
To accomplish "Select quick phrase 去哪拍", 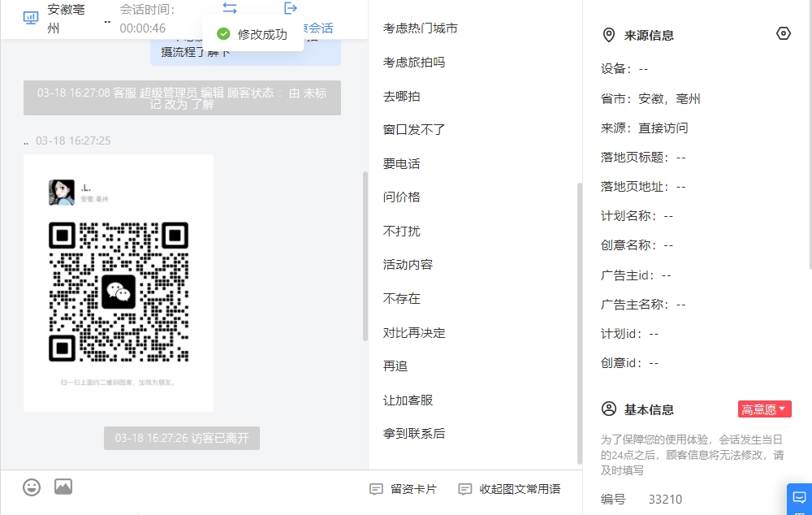I will tap(401, 97).
